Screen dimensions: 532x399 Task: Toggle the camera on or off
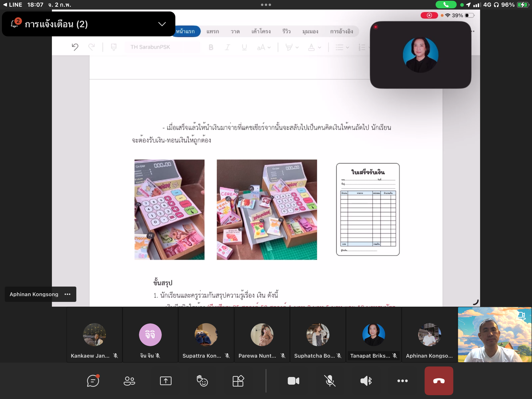[294, 381]
